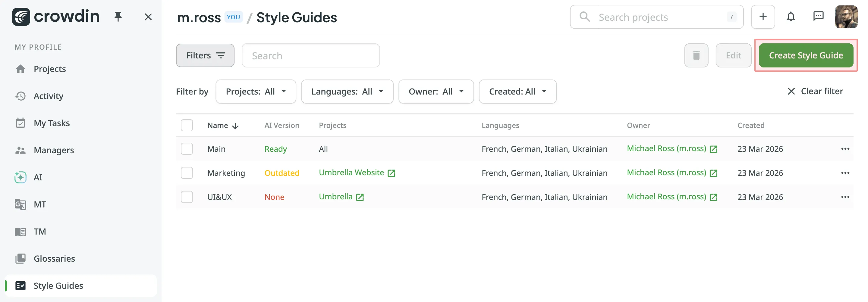Open the AI section in sidebar

[37, 177]
